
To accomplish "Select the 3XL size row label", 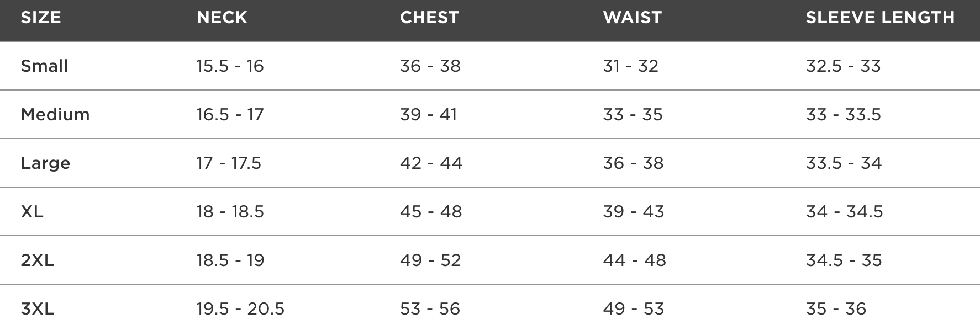I will pyautogui.click(x=38, y=309).
